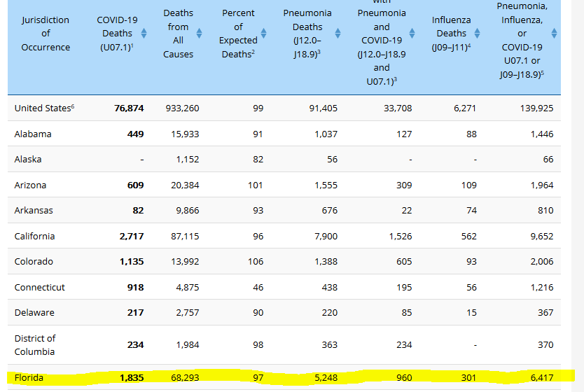This screenshot has height=392, width=584.
Task: Click Florida all-cause deaths 68,293
Action: (x=185, y=377)
